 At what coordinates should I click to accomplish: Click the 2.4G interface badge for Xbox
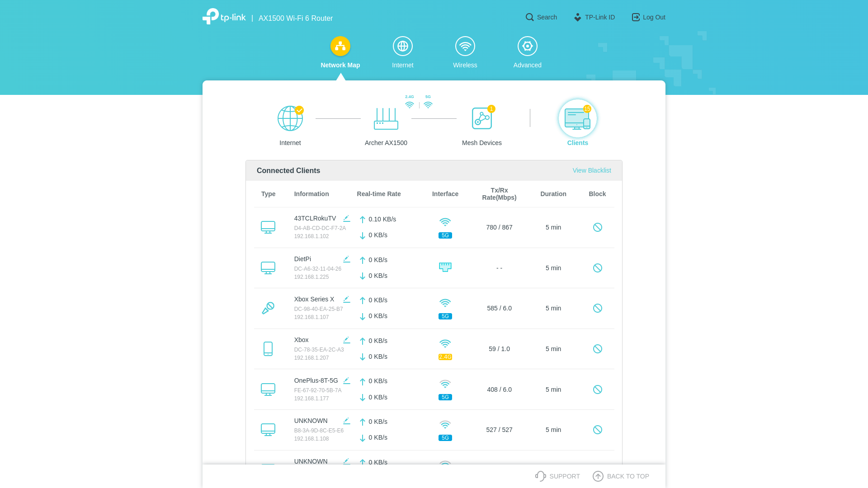tap(445, 357)
